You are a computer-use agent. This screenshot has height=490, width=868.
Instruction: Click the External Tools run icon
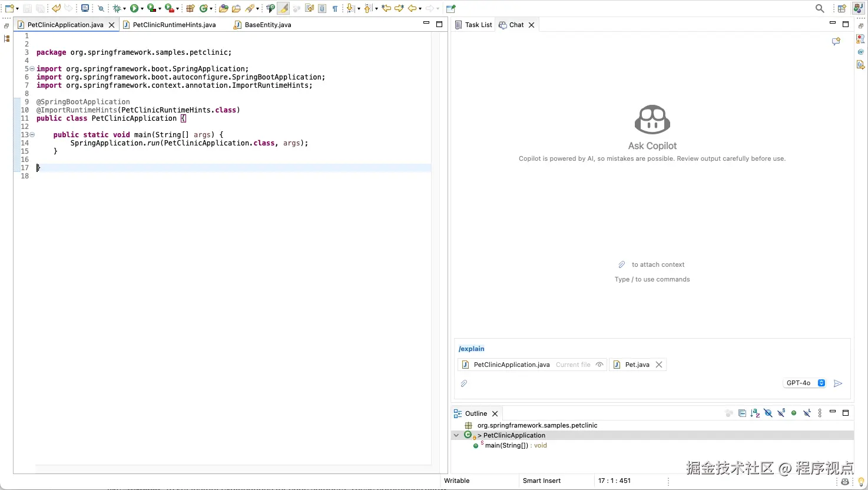[x=168, y=8]
